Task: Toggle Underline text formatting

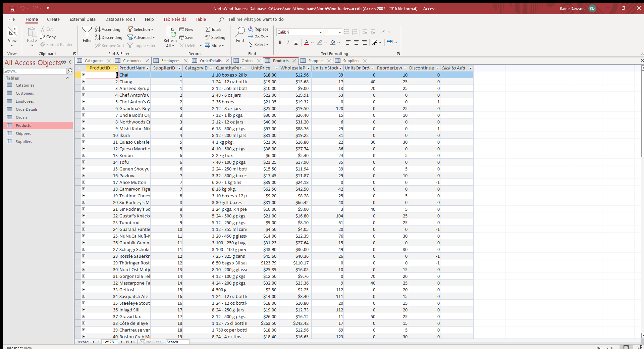Action: pyautogui.click(x=296, y=43)
